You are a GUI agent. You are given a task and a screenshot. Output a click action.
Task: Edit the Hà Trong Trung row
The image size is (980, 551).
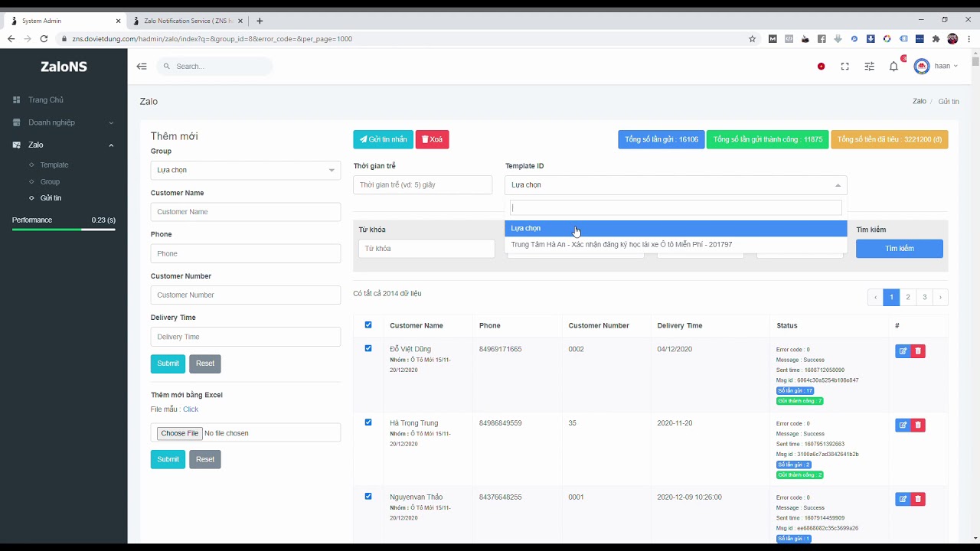pos(903,425)
